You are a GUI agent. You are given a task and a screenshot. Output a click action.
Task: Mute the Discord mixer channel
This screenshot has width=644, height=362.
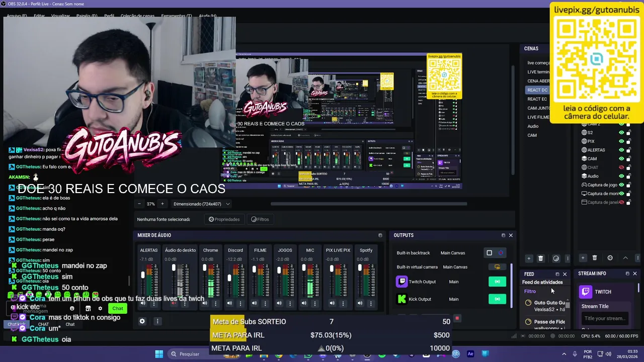[x=229, y=303]
